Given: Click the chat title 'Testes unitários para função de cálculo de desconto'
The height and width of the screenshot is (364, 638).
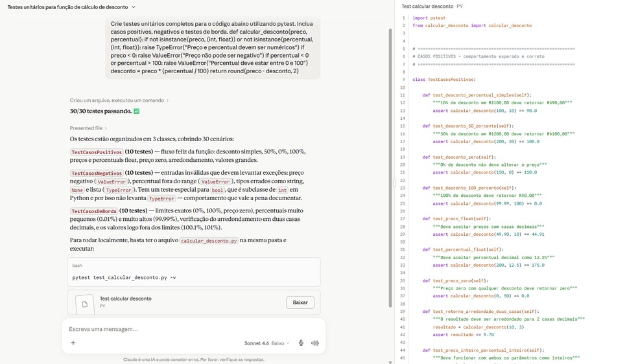Looking at the screenshot, I should (67, 7).
